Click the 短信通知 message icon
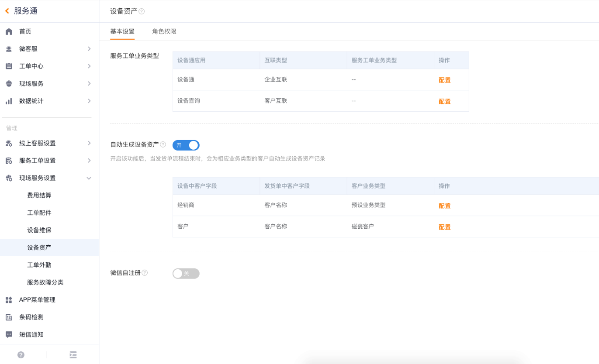Screen dimensions: 599x364 pyautogui.click(x=9, y=335)
